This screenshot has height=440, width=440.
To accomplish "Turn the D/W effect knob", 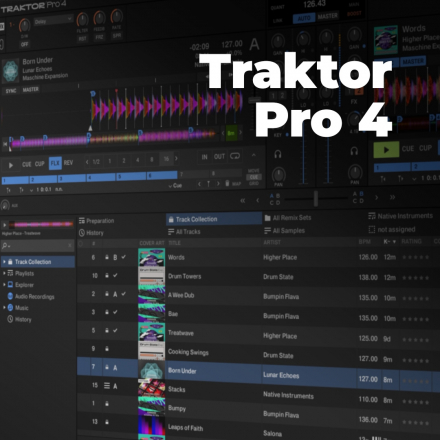I will click(24, 26).
